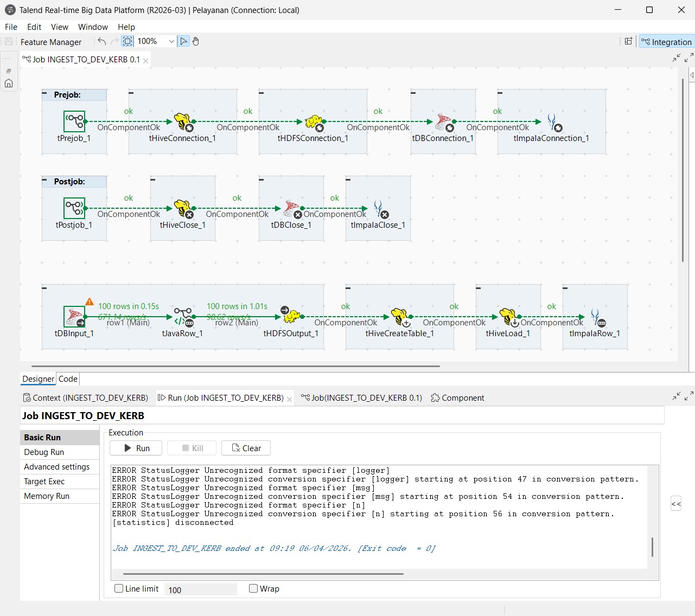
Task: Open the Context (INGEST_TO_DEV_KERB) tab
Action: (85, 397)
